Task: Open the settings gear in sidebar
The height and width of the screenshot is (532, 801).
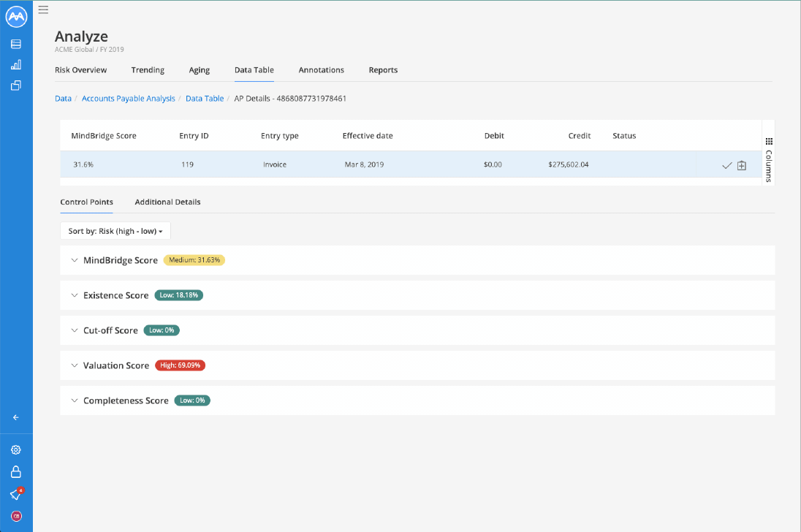Action: (x=16, y=450)
